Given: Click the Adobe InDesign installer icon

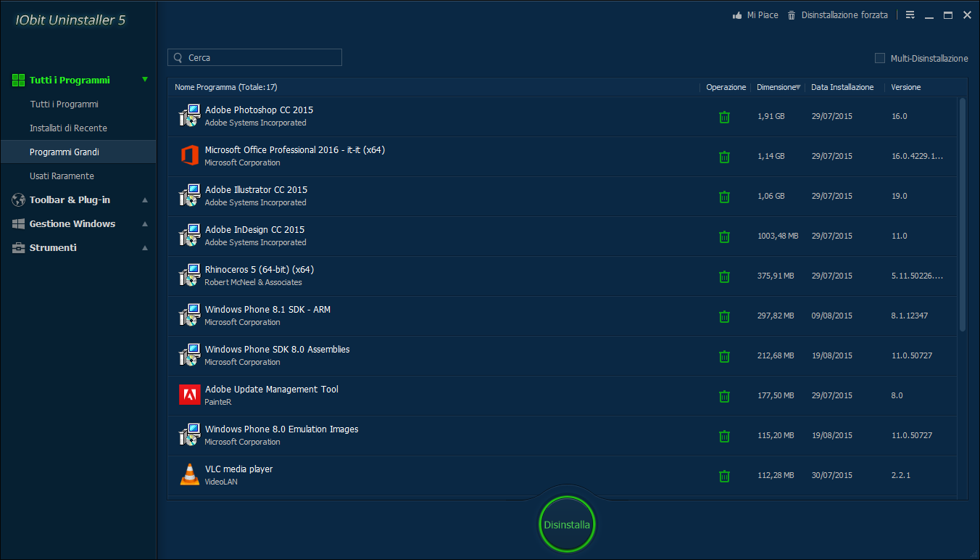Looking at the screenshot, I should [189, 235].
